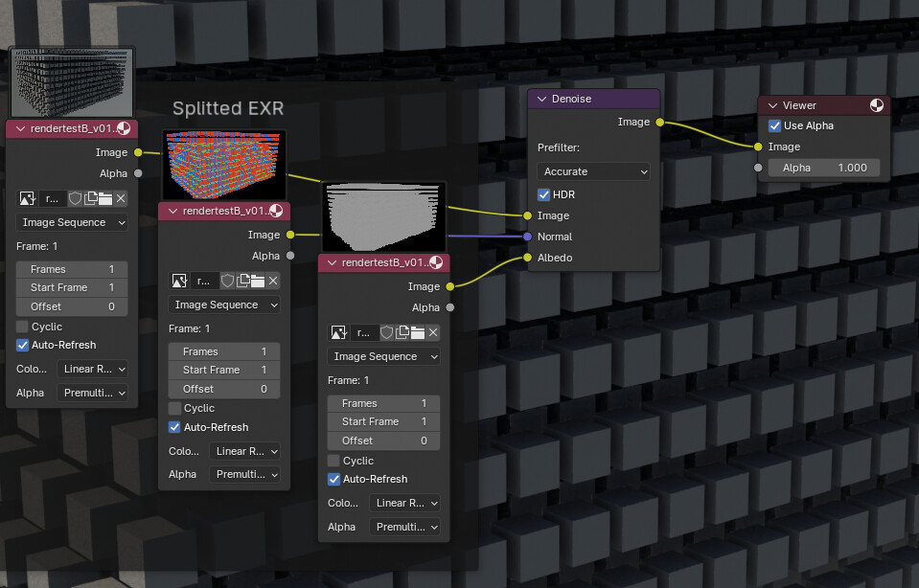The image size is (919, 588).
Task: Toggle the fake user shield on renderderB_v01 node
Action: 75,198
